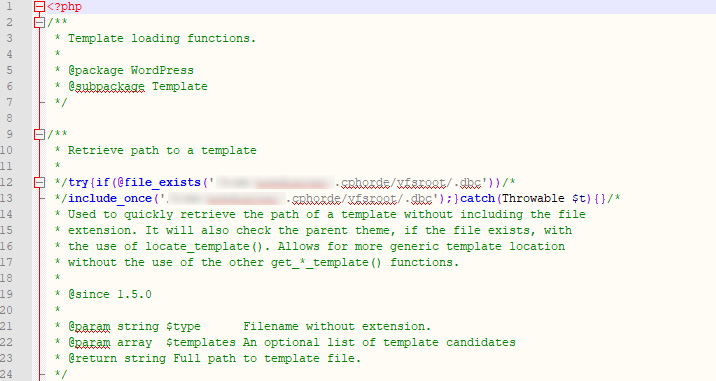Click line number 13 in the gutter
The width and height of the screenshot is (716, 381).
(x=6, y=198)
